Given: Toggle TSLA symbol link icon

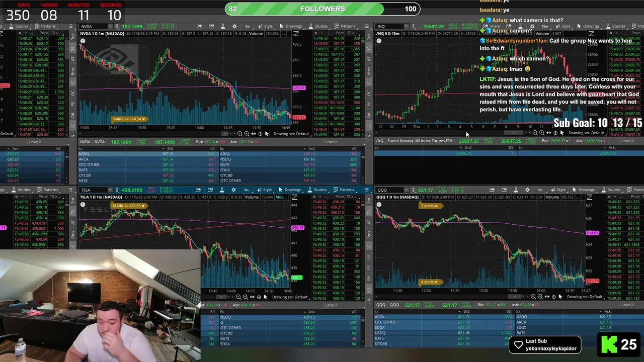Looking at the screenshot, I should click(x=118, y=190).
